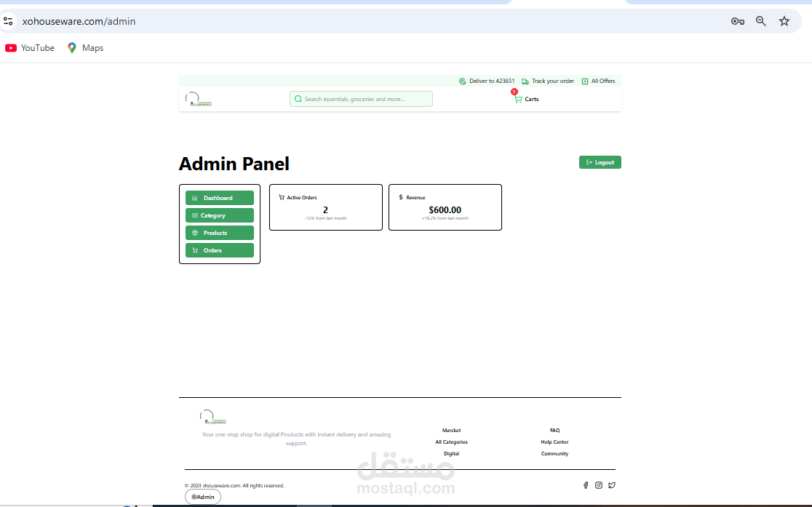Click the cart icon on Active Orders card
The height and width of the screenshot is (507, 812).
282,197
